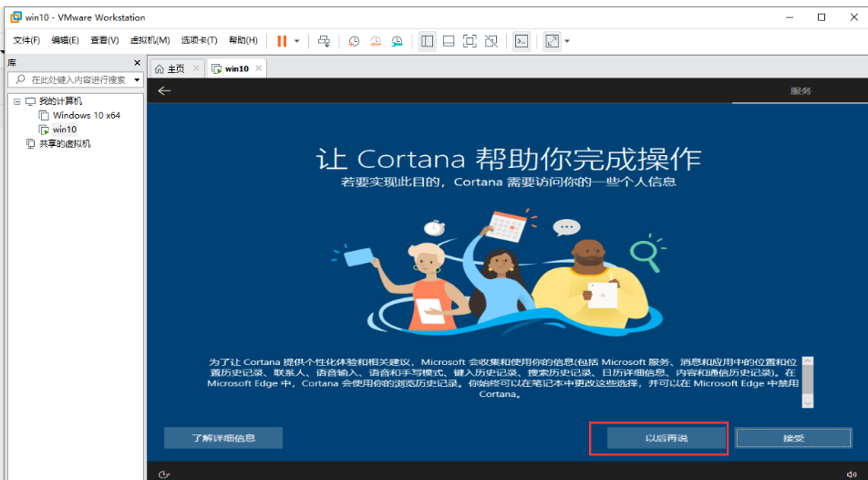Image resolution: width=868 pixels, height=480 pixels.
Task: Select win10 in the library tree
Action: click(x=64, y=130)
